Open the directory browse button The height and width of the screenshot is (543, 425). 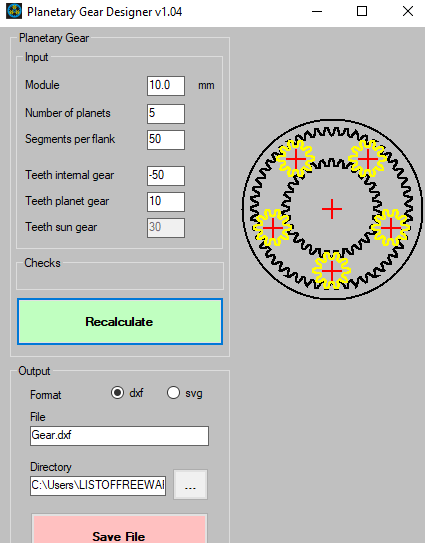pyautogui.click(x=191, y=484)
